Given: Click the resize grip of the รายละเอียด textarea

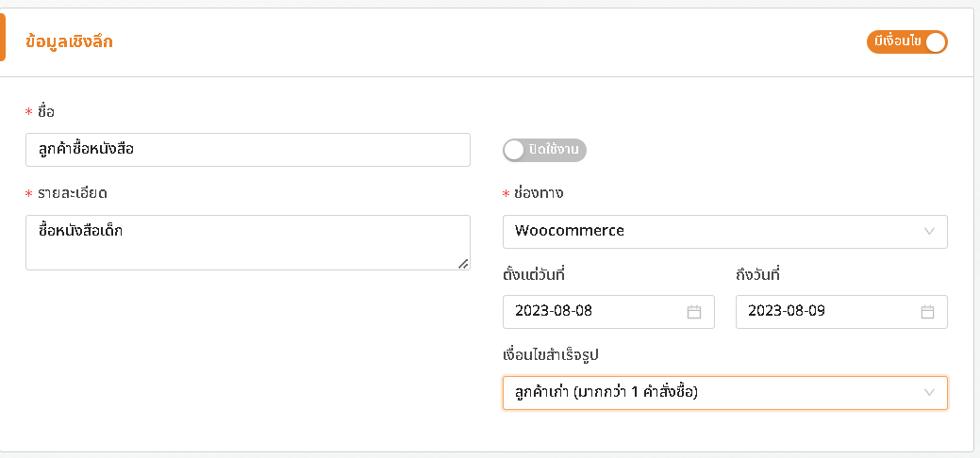Looking at the screenshot, I should pyautogui.click(x=463, y=264).
